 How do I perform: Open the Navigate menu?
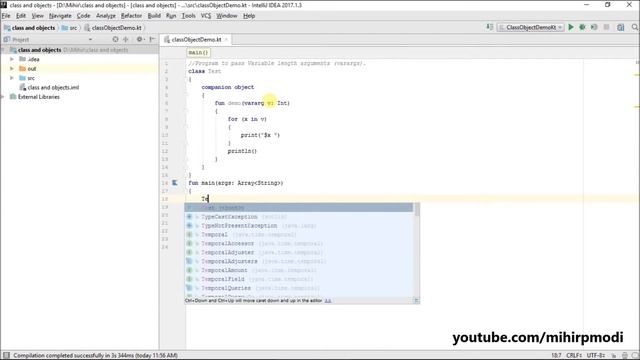point(60,16)
